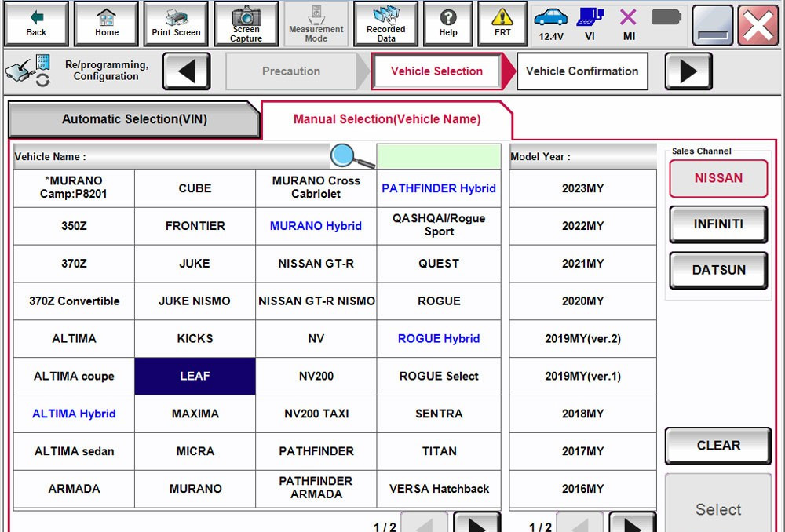
Task: Click the Home icon
Action: click(106, 24)
